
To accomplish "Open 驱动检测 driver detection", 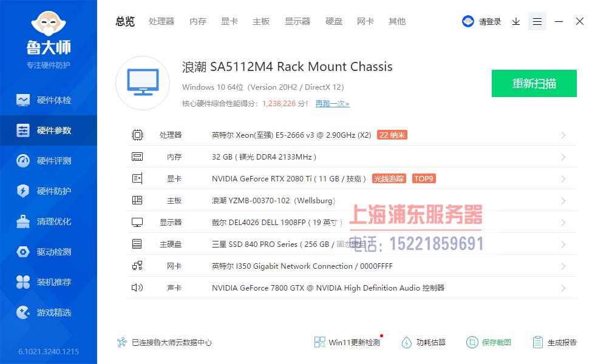I will point(48,252).
